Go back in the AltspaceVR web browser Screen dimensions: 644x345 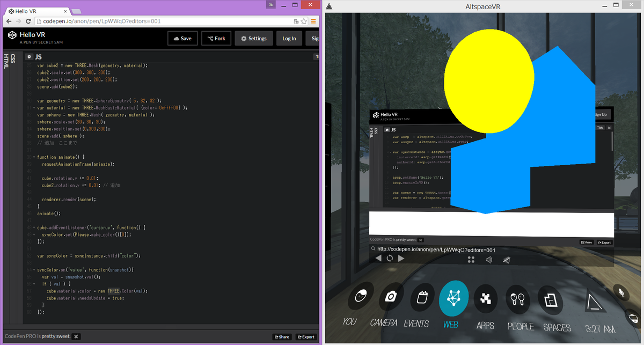point(378,258)
